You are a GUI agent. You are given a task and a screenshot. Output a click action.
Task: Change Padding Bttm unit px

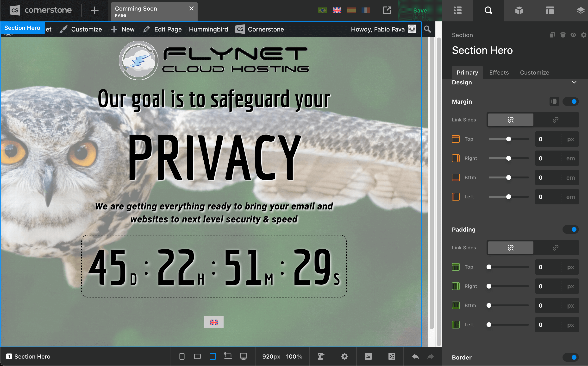click(x=570, y=305)
